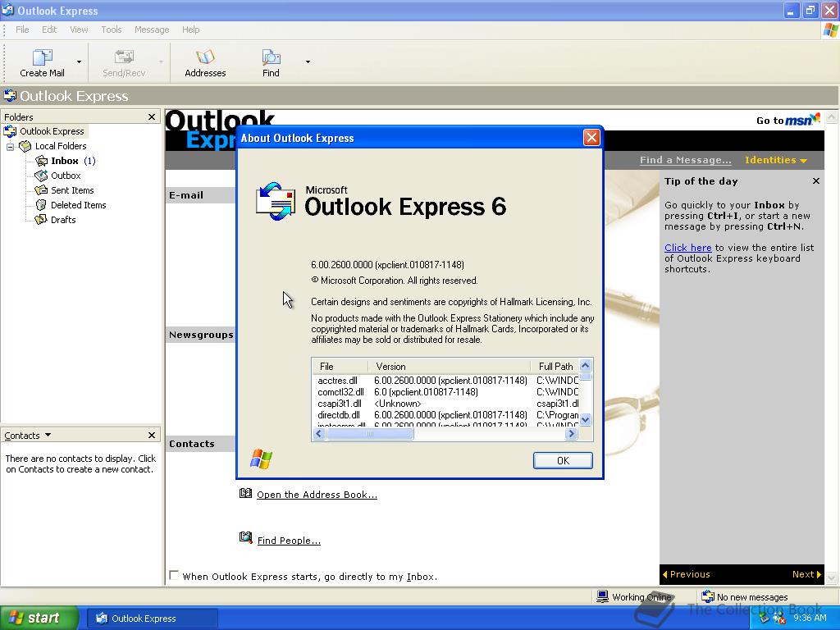840x630 pixels.
Task: Select the Inbox folder icon
Action: [x=41, y=161]
